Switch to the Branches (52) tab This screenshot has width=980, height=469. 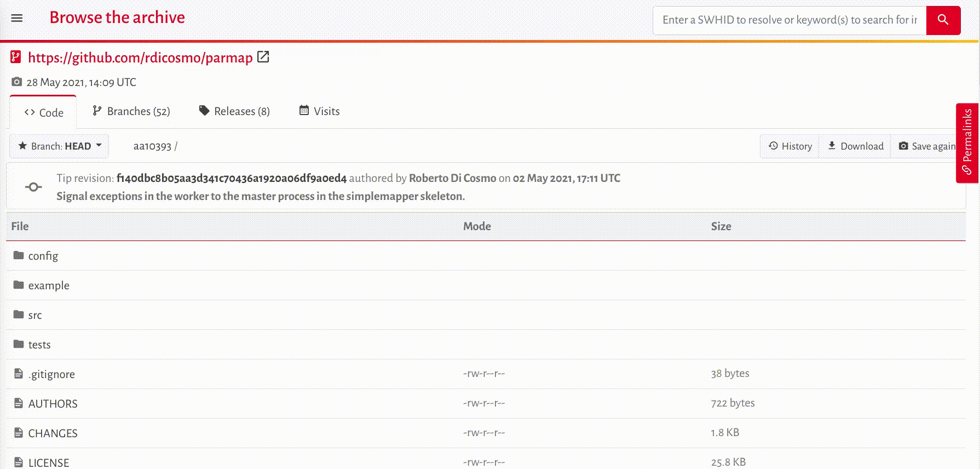(x=131, y=111)
